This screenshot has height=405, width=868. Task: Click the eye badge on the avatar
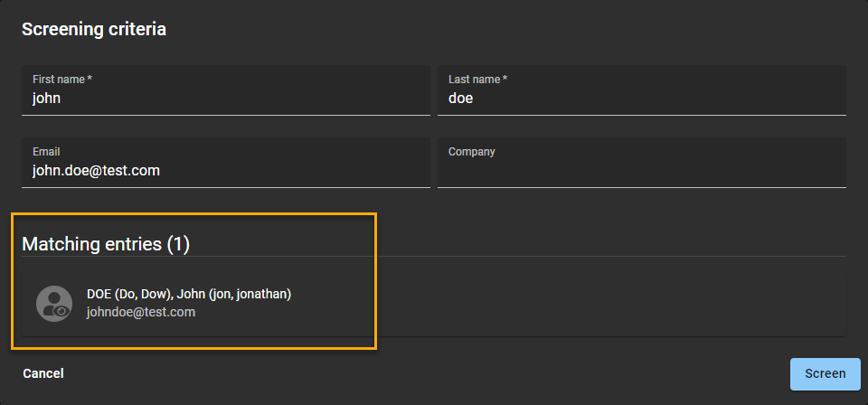coord(61,311)
